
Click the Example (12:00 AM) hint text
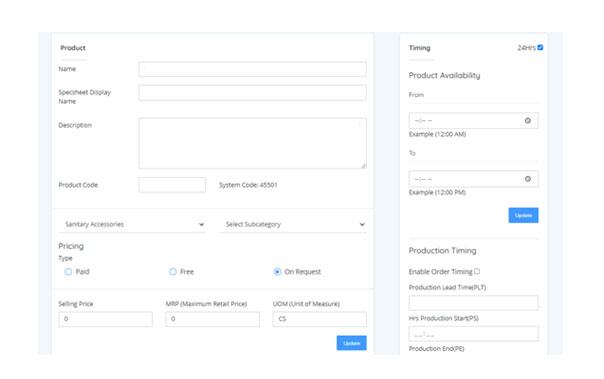tap(437, 134)
